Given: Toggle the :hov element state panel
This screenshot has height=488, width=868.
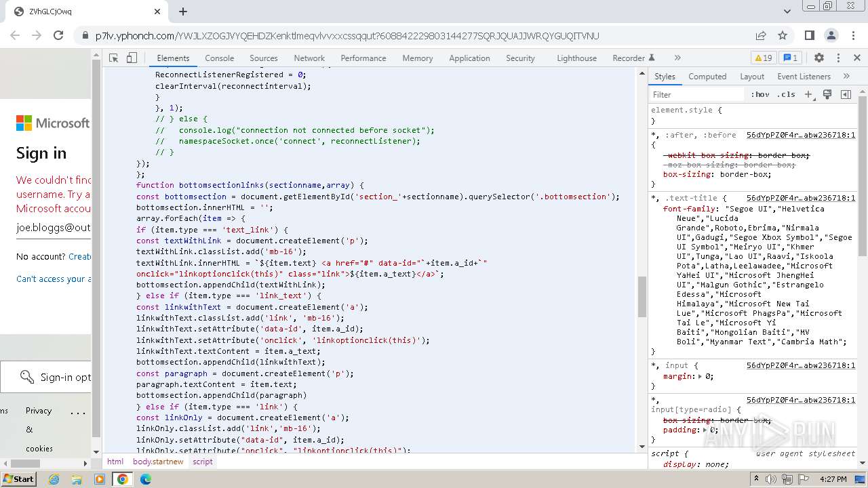Looking at the screenshot, I should pyautogui.click(x=760, y=95).
